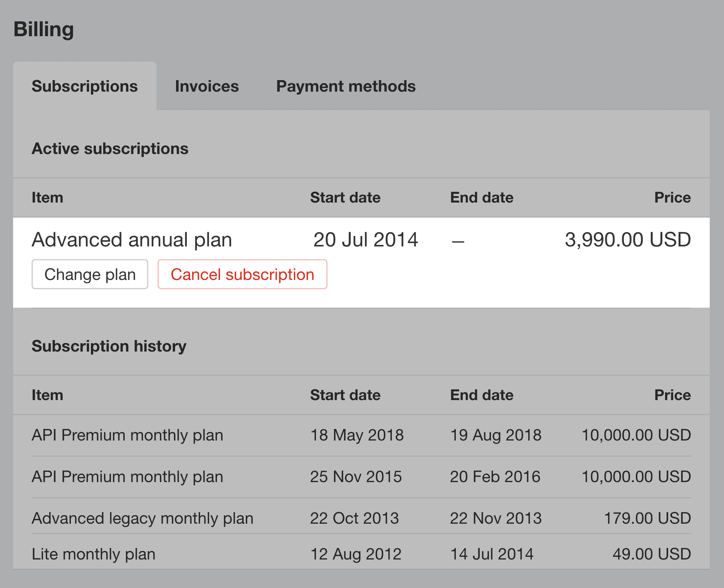Click the Price header in Subscription history
This screenshot has width=724, height=588.
click(672, 395)
